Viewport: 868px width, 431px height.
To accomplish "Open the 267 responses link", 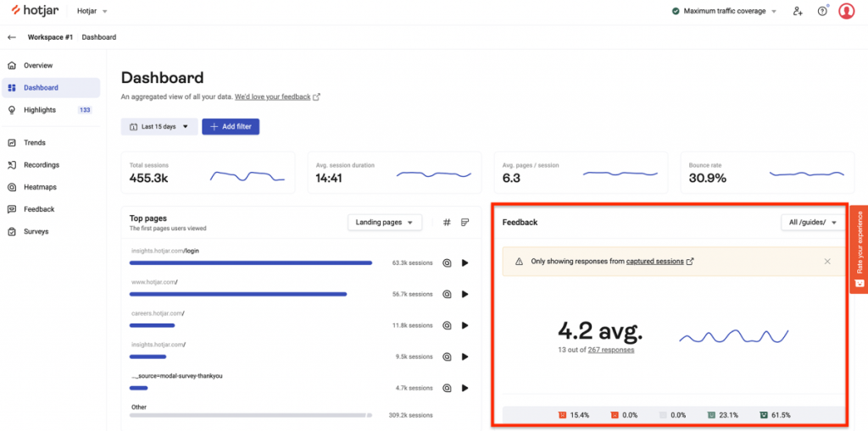I will point(611,350).
